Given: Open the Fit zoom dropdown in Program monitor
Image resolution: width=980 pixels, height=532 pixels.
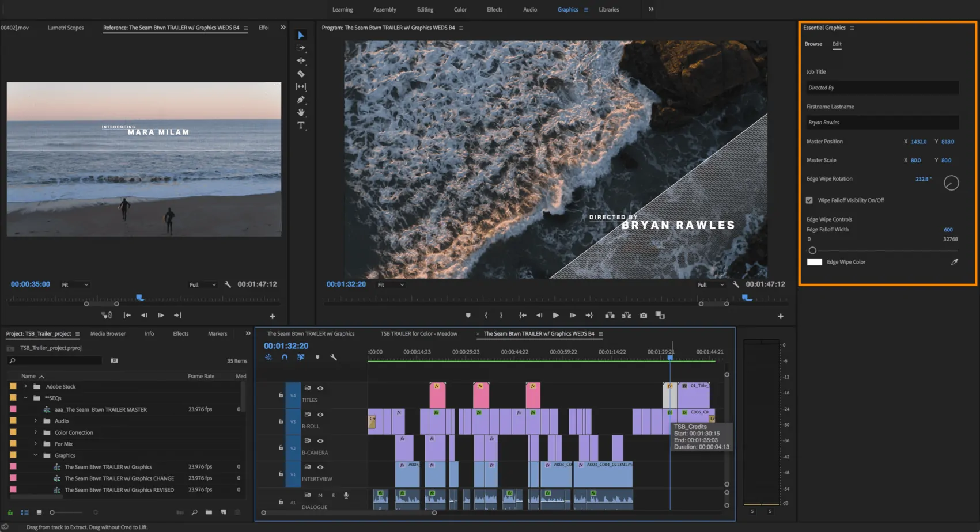Looking at the screenshot, I should pos(391,284).
